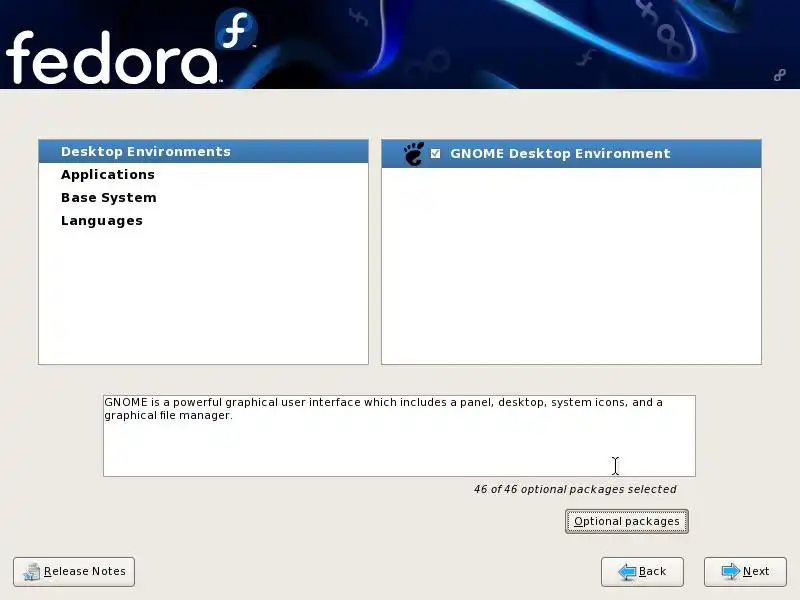Open the Release Notes
Screen dimensions: 800x600
(74, 571)
